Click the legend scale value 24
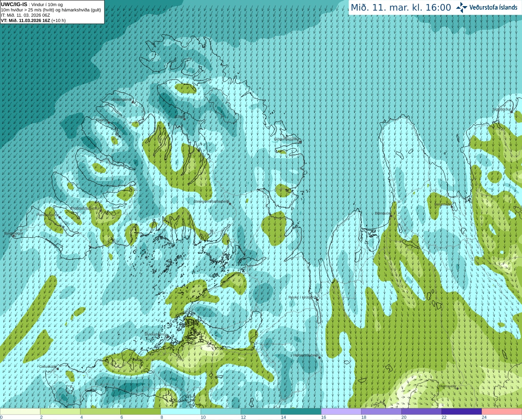 click(484, 417)
